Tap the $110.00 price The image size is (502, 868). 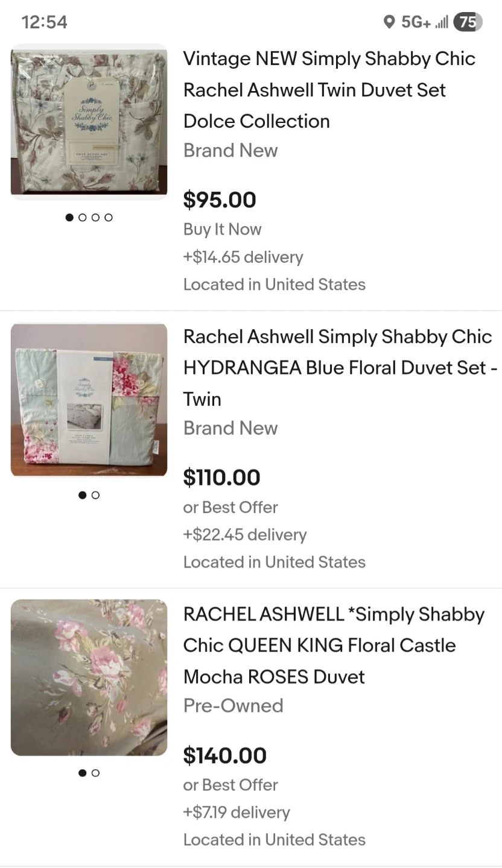tap(221, 478)
